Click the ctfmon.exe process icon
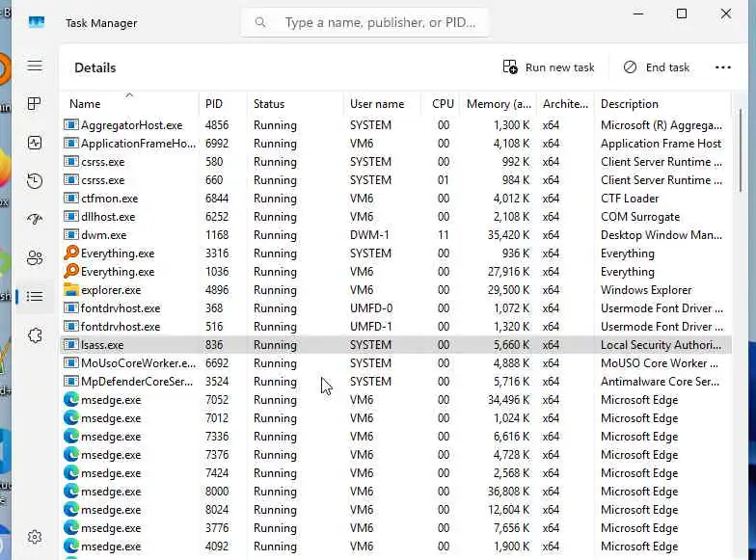The width and height of the screenshot is (756, 560). coord(71,199)
